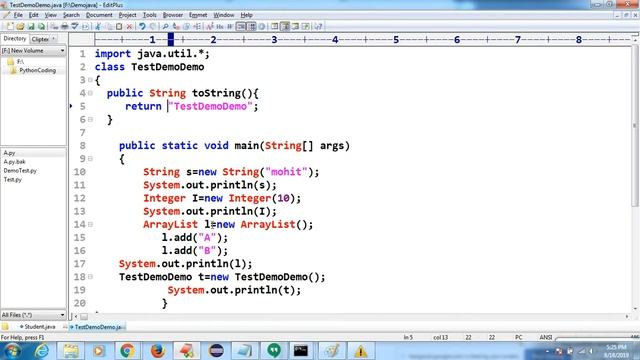Cut selection with the scissors icon
The width and height of the screenshot is (640, 360).
click(x=98, y=27)
